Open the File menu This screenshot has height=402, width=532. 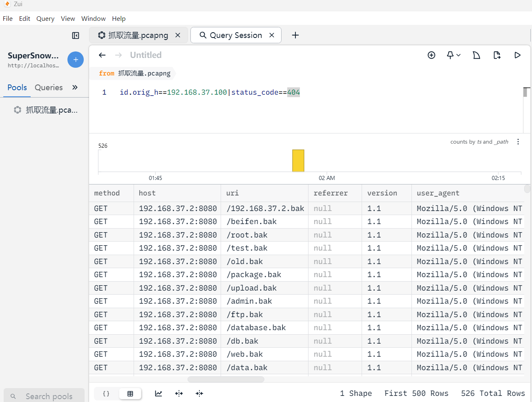(8, 19)
